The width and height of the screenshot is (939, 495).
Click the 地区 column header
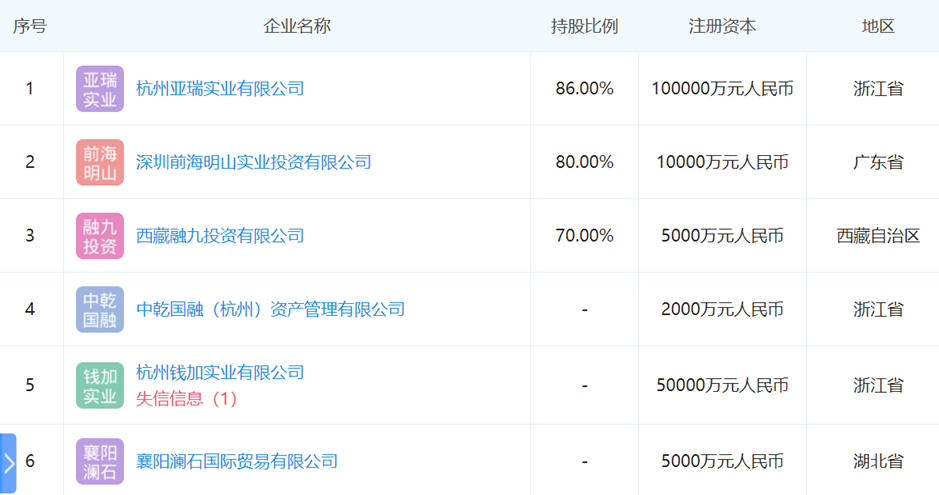pyautogui.click(x=878, y=26)
